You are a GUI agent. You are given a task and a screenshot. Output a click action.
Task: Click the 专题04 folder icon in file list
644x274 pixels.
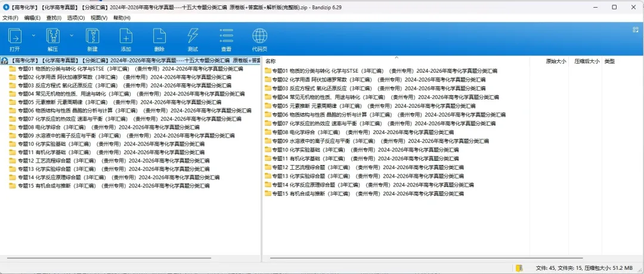(x=268, y=97)
